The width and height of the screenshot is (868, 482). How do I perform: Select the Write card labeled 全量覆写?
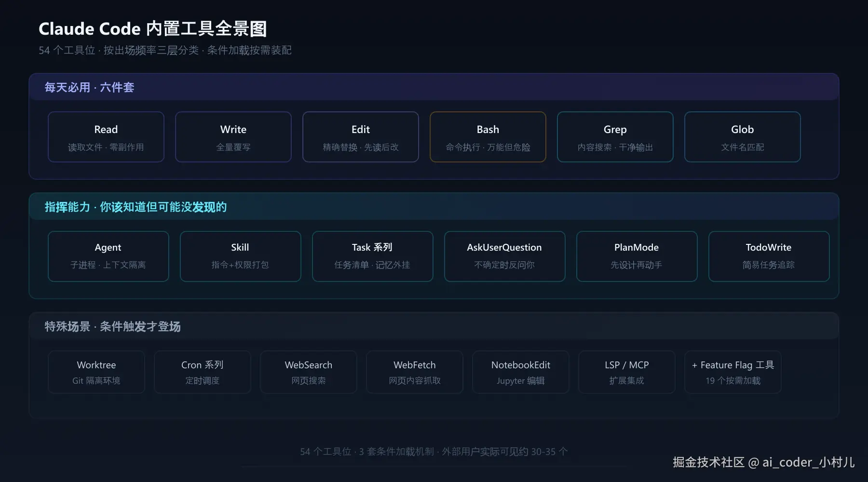click(x=233, y=137)
